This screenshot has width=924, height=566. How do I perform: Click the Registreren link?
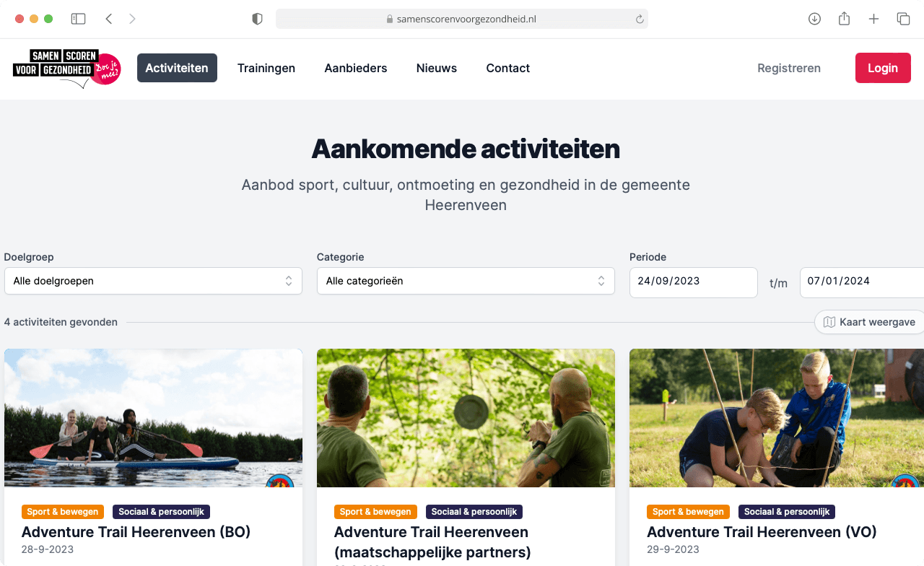coord(789,68)
